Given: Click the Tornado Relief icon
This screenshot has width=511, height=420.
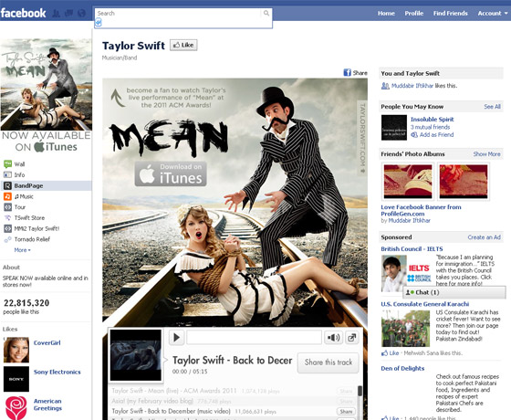Looking at the screenshot, I should click(x=7, y=239).
